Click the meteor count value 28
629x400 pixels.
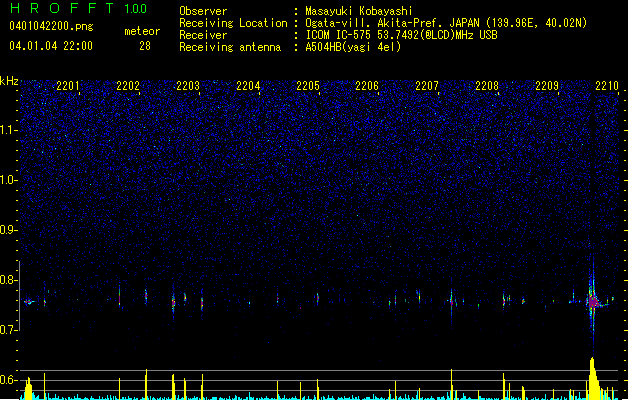[145, 46]
